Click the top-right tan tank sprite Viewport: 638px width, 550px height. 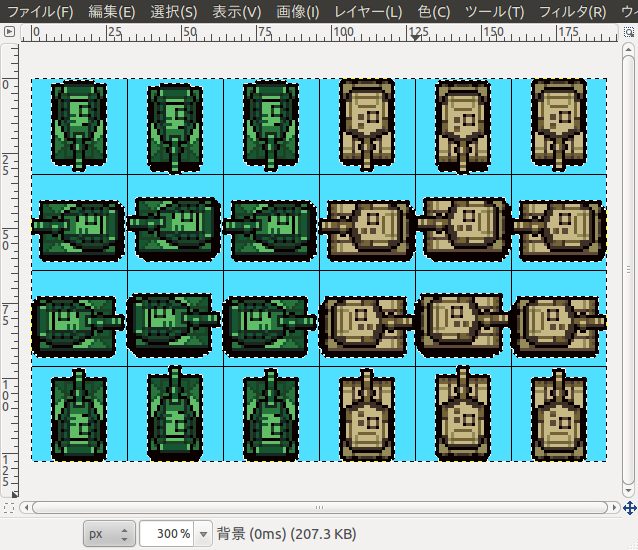coord(558,124)
